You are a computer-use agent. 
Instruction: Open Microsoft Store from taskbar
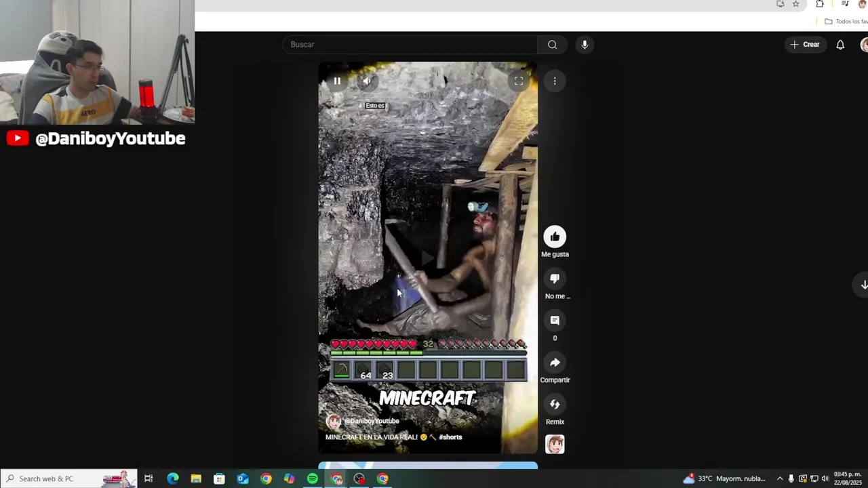click(x=219, y=479)
